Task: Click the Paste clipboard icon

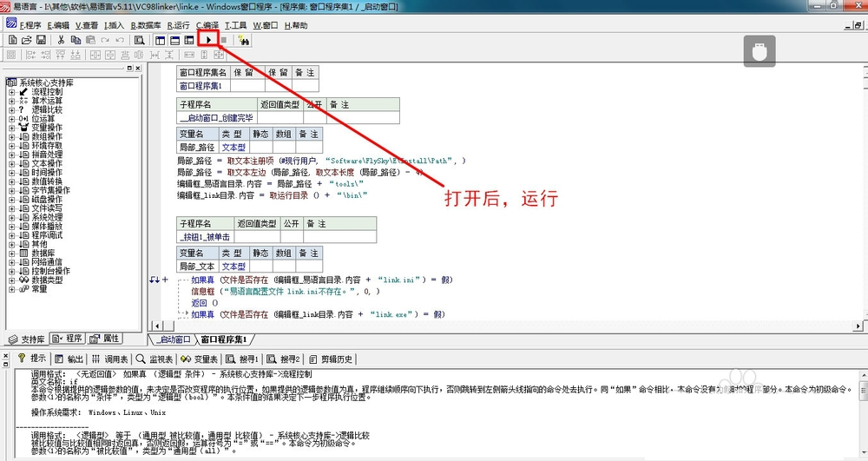Action: [x=90, y=40]
